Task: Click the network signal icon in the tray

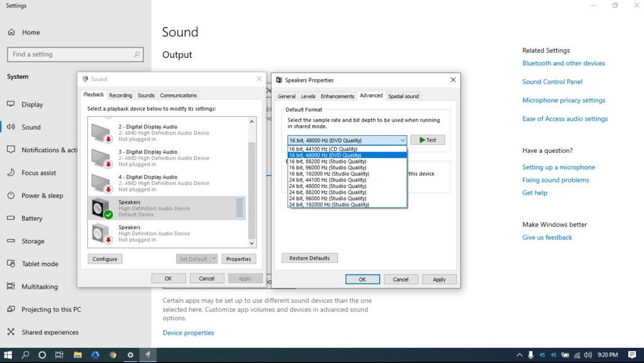Action: pyautogui.click(x=577, y=355)
